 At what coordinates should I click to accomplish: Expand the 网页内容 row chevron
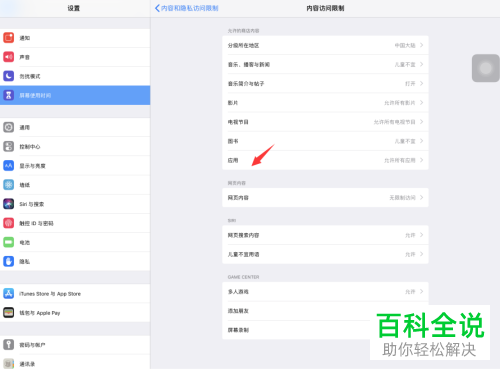[422, 198]
